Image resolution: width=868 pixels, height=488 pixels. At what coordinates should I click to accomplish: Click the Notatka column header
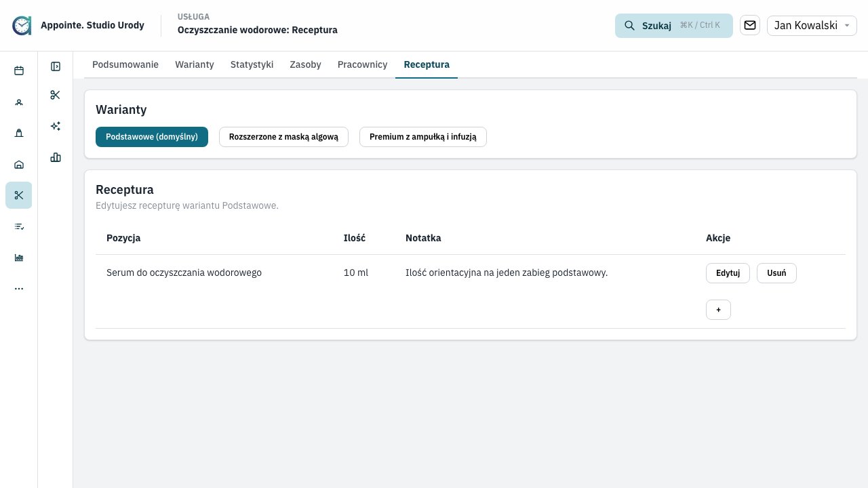423,238
